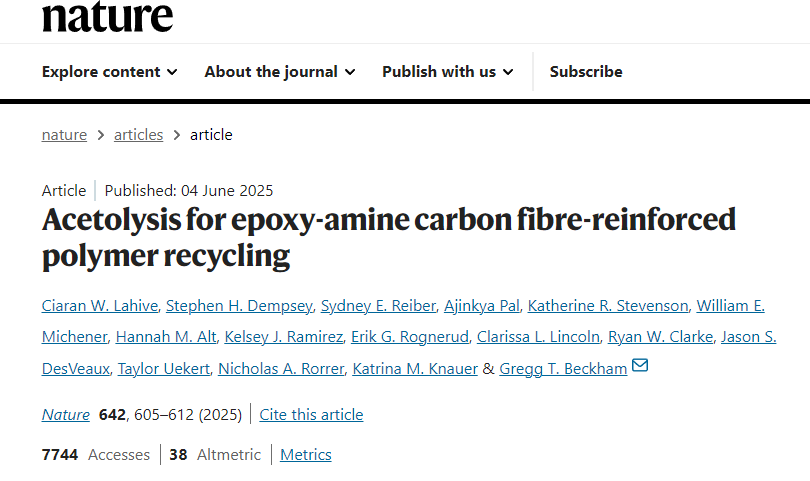Image resolution: width=810 pixels, height=481 pixels.
Task: Go to the nature breadcrumb link
Action: (x=64, y=135)
